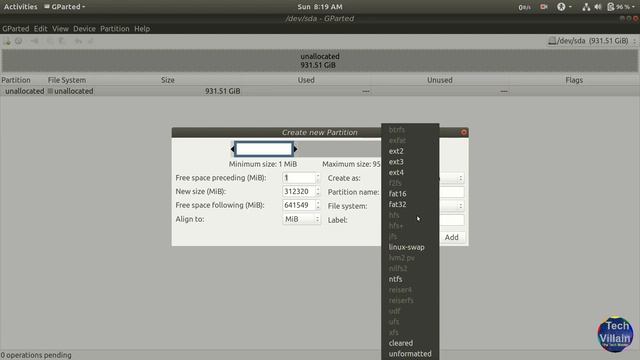Click the Activities button
The height and width of the screenshot is (360, 640).
pyautogui.click(x=20, y=7)
